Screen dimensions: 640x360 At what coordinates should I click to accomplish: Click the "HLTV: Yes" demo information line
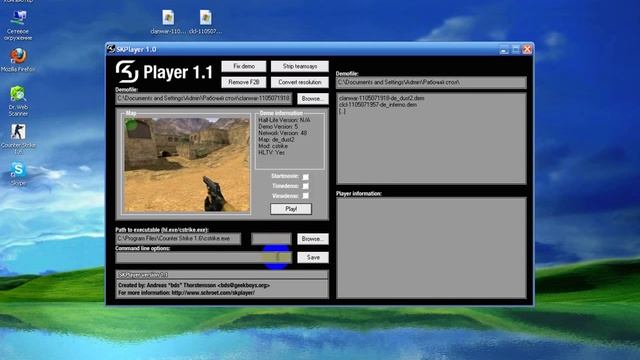point(271,153)
